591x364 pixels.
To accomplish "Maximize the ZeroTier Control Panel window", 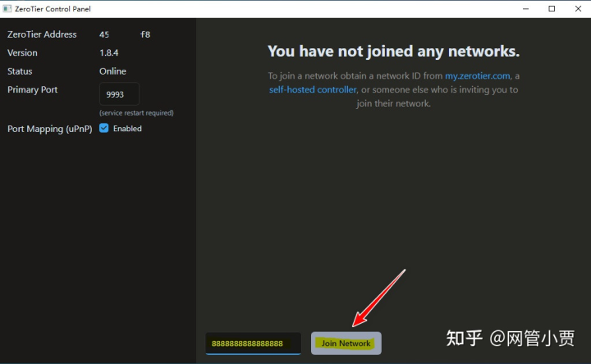I will pos(552,9).
